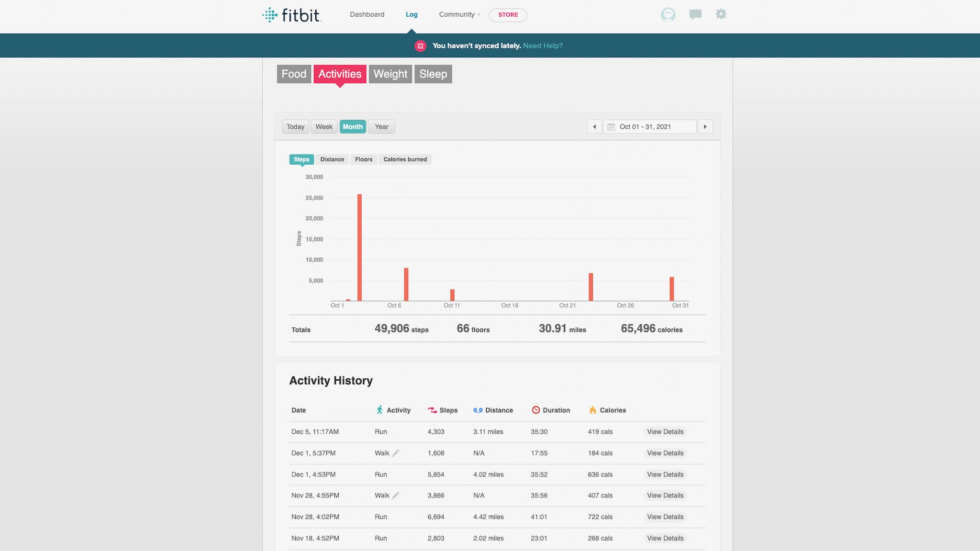View details for Dec 5 Run
The image size is (980, 551).
665,431
